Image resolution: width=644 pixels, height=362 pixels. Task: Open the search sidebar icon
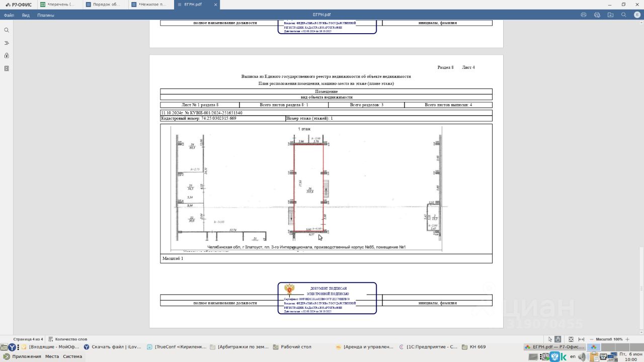point(7,30)
